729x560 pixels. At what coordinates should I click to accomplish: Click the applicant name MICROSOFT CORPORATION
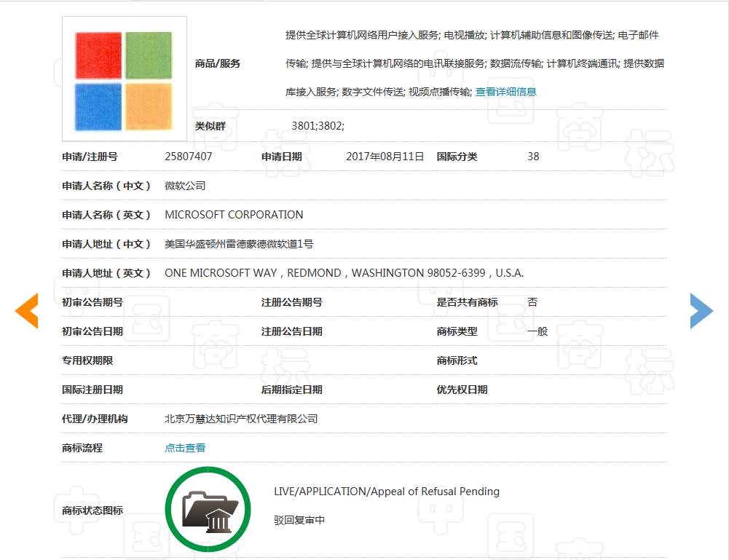pos(234,215)
